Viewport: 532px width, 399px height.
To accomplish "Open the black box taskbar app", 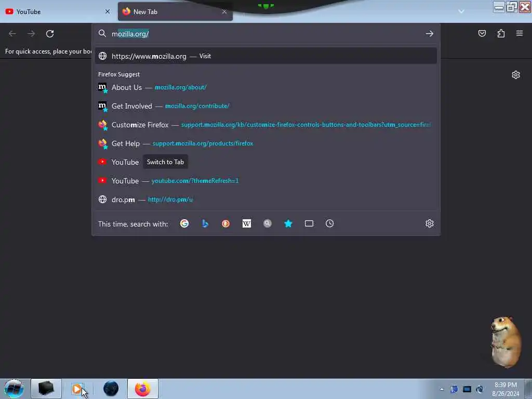I will point(46,389).
